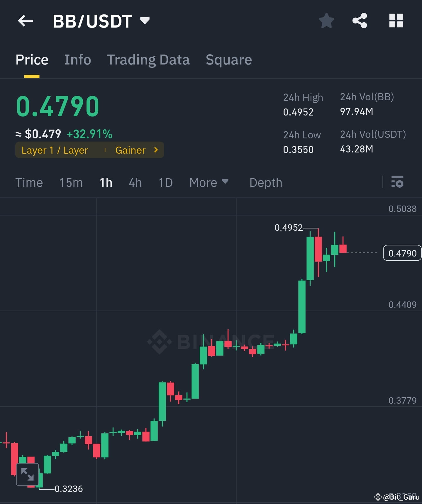Enable the 1D chart timeframe
The height and width of the screenshot is (504, 422).
click(x=165, y=182)
